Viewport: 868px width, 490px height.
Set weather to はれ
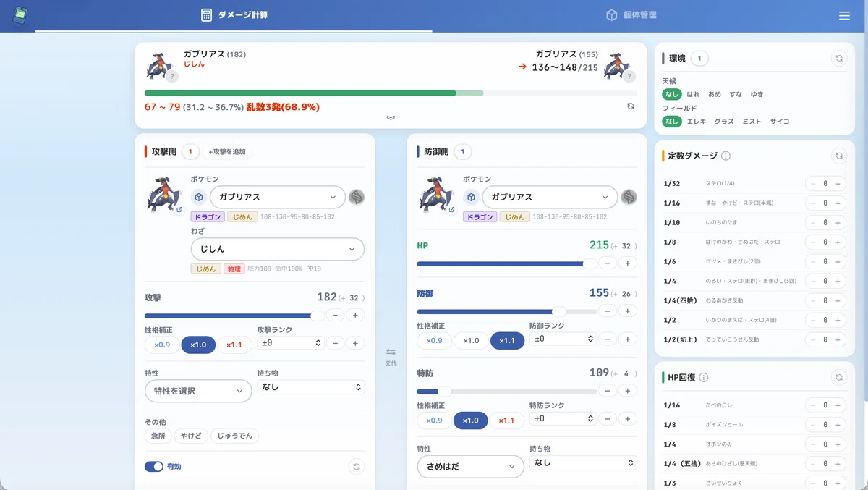click(693, 94)
